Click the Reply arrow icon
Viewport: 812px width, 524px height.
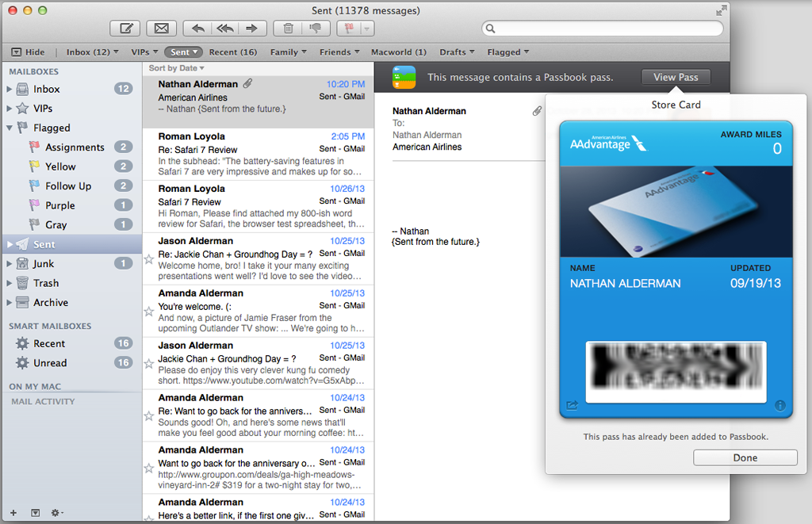[198, 29]
